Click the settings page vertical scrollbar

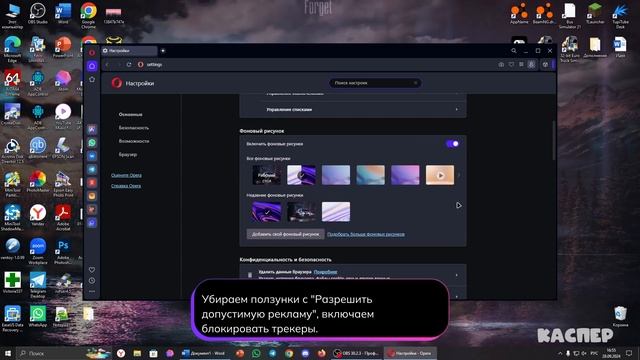click(x=553, y=140)
